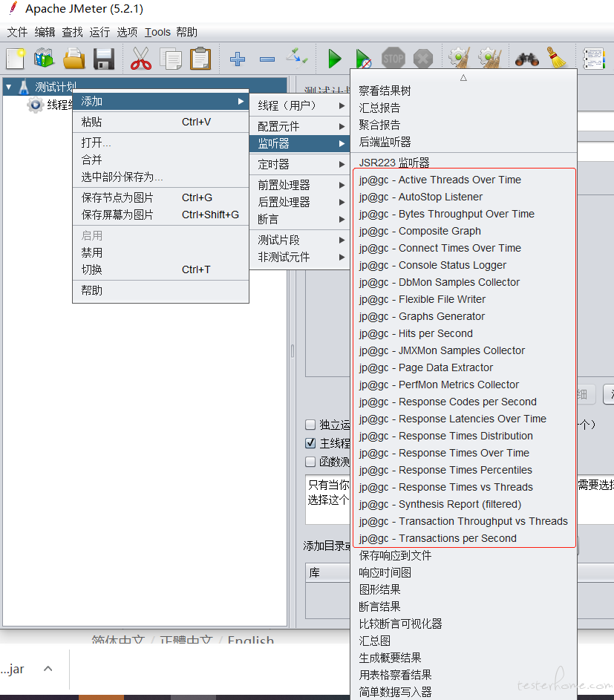
Task: Click the Toggle enable/disable arrows icon
Action: (297, 59)
